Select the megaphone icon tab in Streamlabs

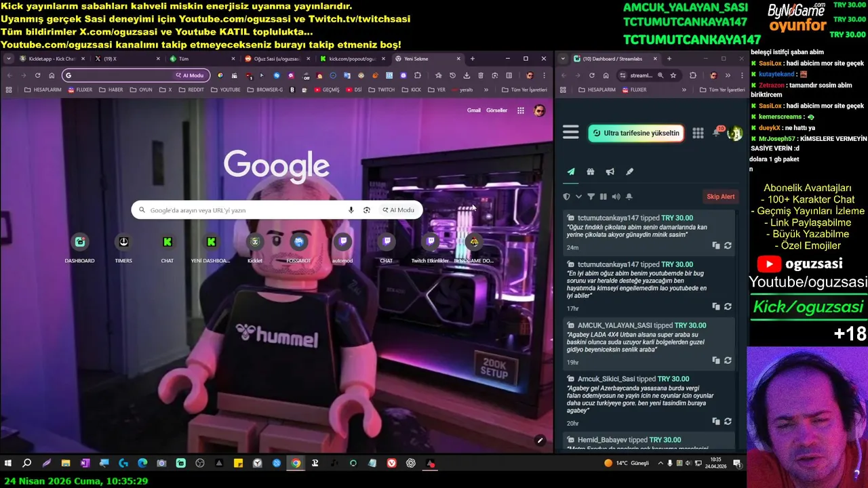pos(610,172)
